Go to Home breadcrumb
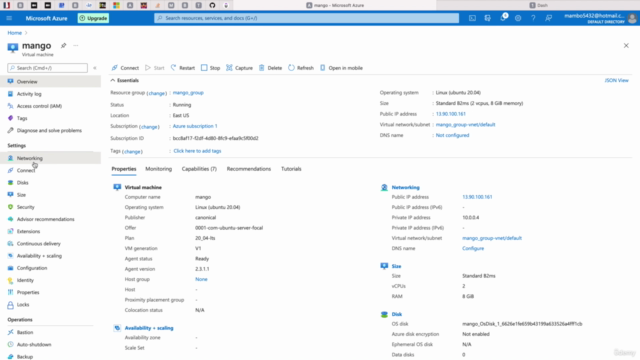640x360 pixels. tap(15, 33)
